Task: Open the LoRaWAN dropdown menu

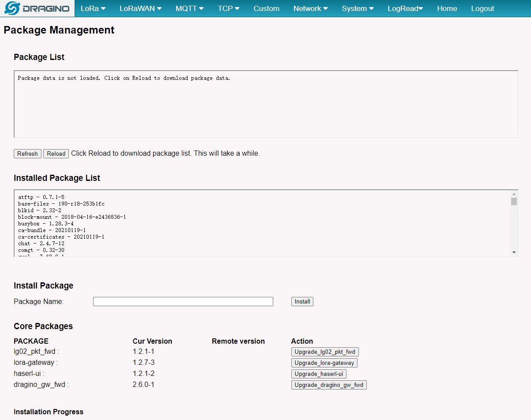Action: pyautogui.click(x=140, y=8)
